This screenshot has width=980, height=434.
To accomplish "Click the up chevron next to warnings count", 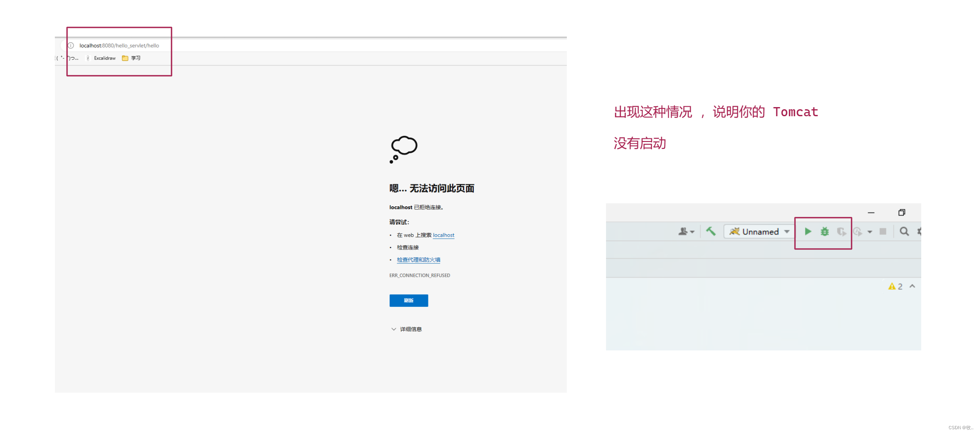I will click(x=912, y=286).
